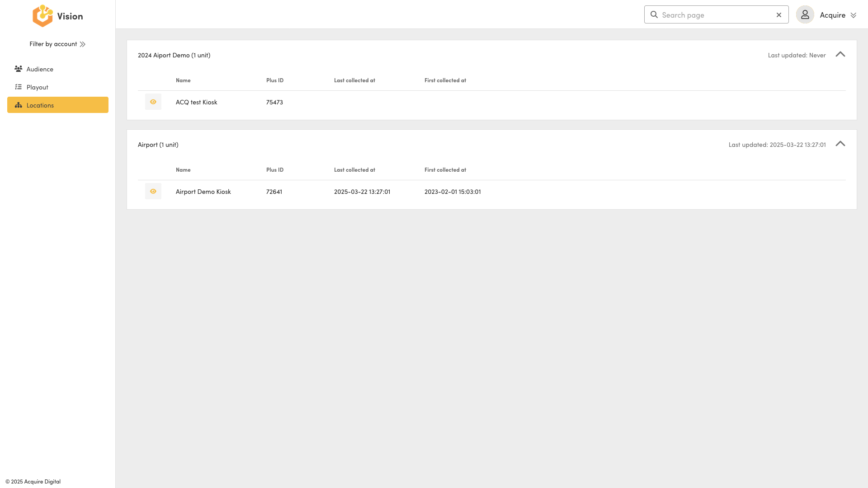Open the Playout menu item
Image resolution: width=868 pixels, height=488 pixels.
tap(58, 87)
